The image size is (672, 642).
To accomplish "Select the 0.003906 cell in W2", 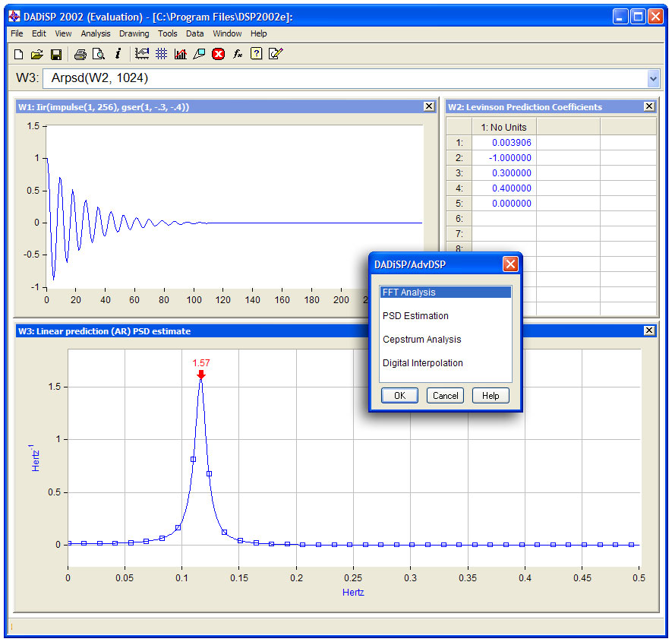I will 504,142.
